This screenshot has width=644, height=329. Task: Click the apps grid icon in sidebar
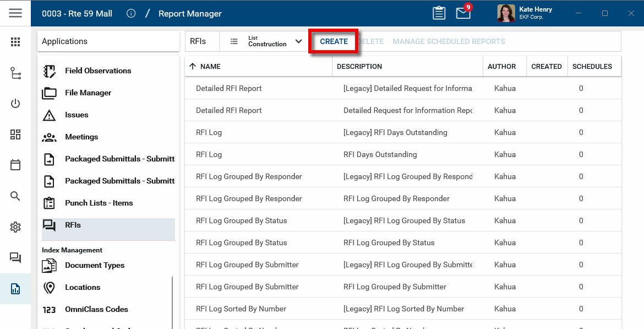pyautogui.click(x=15, y=42)
